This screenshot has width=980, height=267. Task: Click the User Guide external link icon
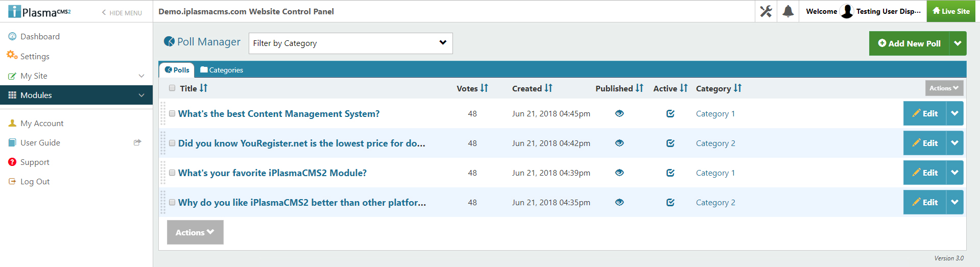pos(137,142)
